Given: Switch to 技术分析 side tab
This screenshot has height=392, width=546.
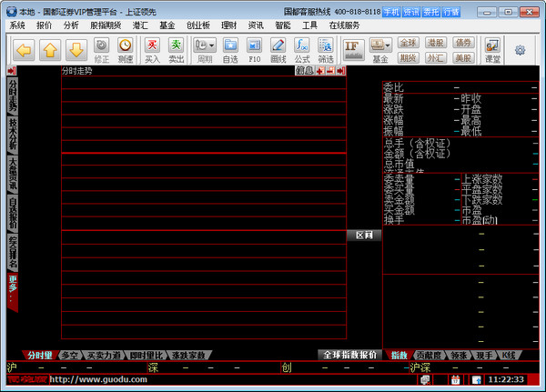Looking at the screenshot, I should click(13, 135).
